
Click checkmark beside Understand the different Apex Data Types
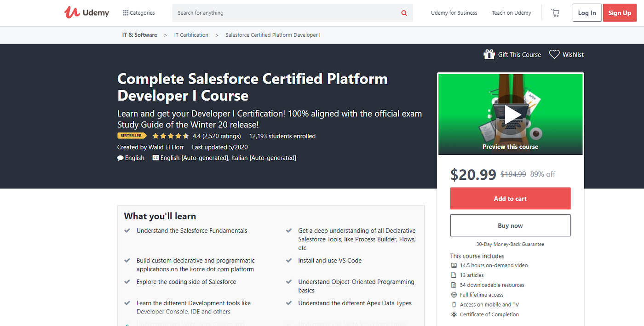pyautogui.click(x=289, y=303)
